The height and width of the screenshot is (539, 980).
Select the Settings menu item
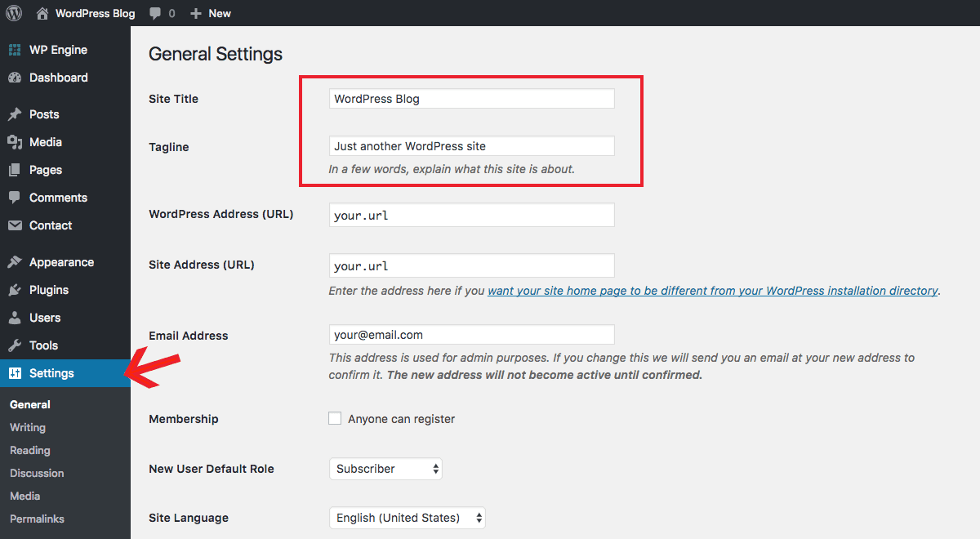pos(65,373)
